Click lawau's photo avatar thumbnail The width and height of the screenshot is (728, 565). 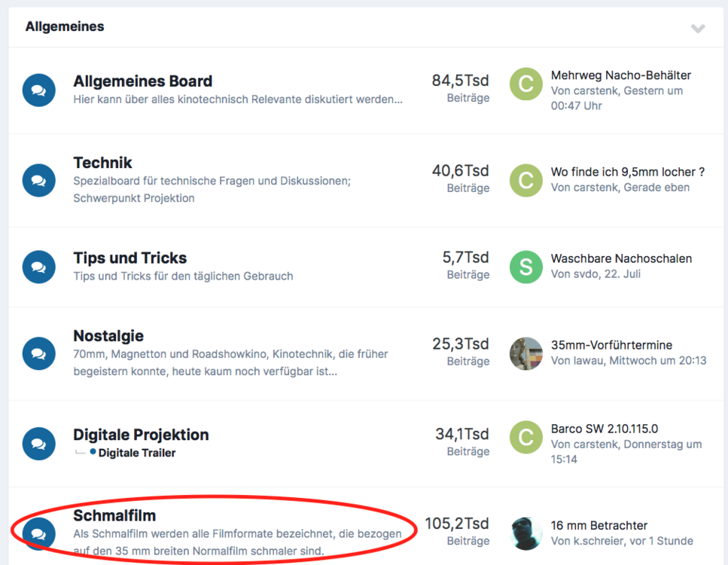pyautogui.click(x=525, y=353)
